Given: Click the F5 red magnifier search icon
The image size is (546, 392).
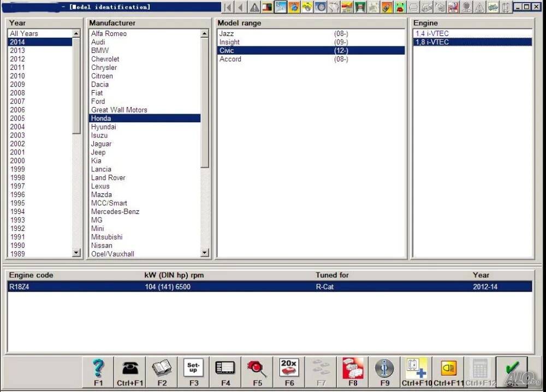Looking at the screenshot, I should [x=257, y=372].
